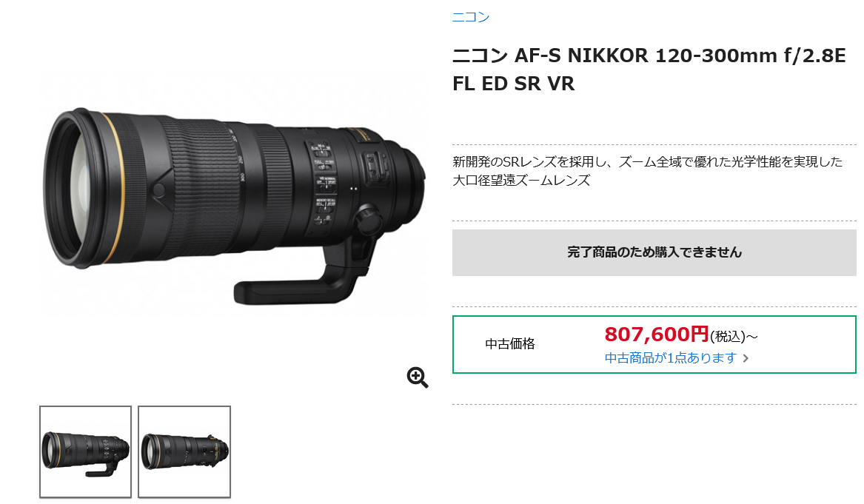Click the 新開発のSRレンズ description text
Image resolution: width=864 pixels, height=504 pixels.
tap(648, 161)
